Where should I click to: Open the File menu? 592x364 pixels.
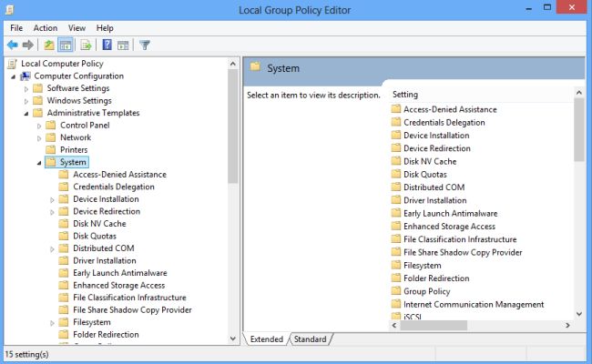coord(16,28)
